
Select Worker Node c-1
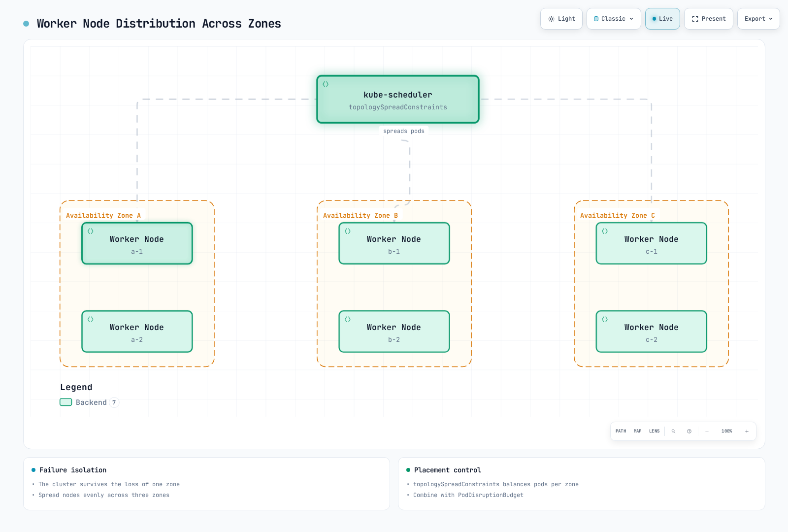tap(651, 243)
